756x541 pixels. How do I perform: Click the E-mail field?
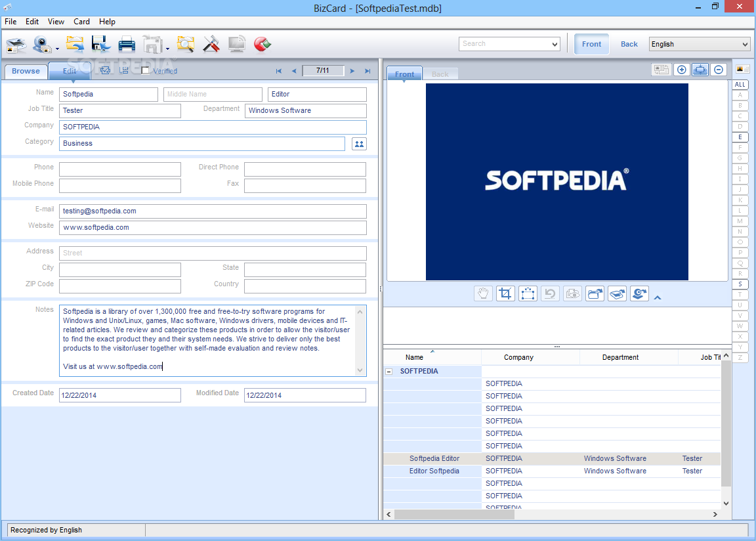tap(213, 211)
